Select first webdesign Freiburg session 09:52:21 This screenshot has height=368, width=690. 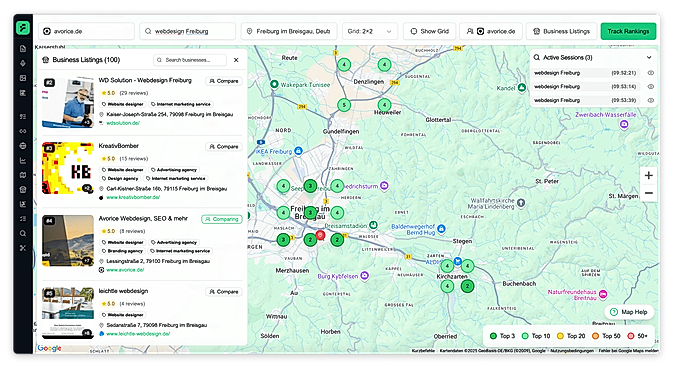(585, 73)
